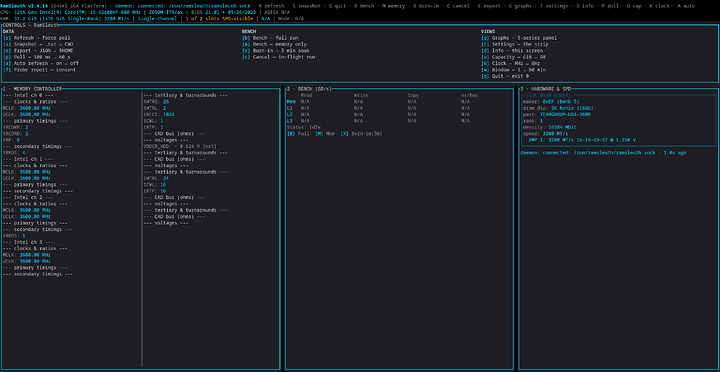The width and height of the screenshot is (720, 372).
Task: Open 'Info – this screen' view entry
Action: tap(511, 51)
